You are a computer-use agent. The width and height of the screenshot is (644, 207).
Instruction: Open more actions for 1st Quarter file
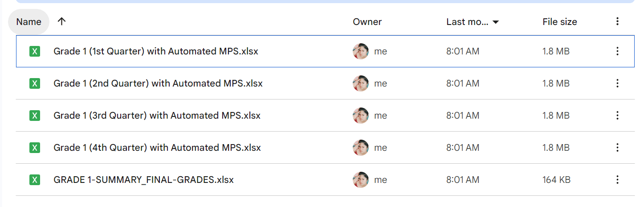click(617, 51)
